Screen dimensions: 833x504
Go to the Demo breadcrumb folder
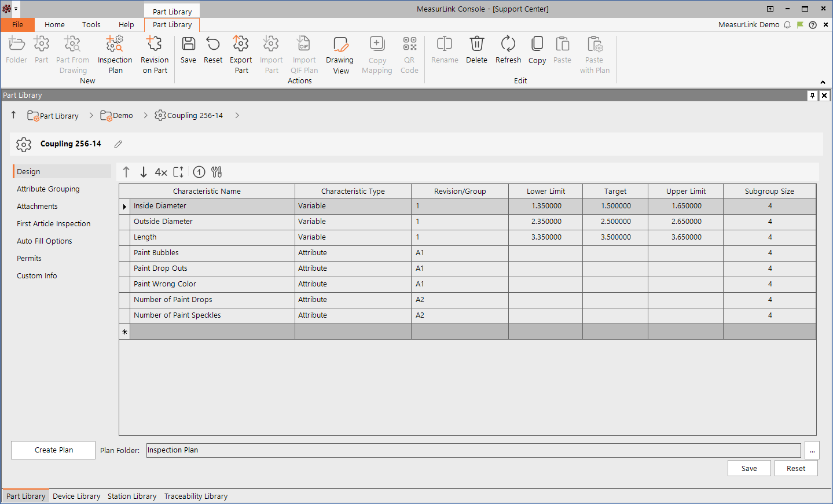(116, 116)
